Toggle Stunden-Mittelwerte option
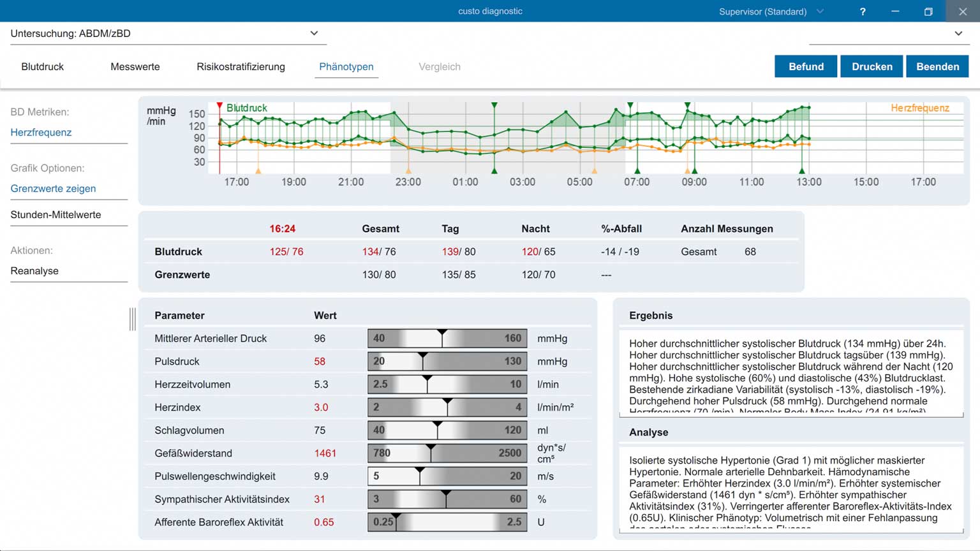 (56, 214)
